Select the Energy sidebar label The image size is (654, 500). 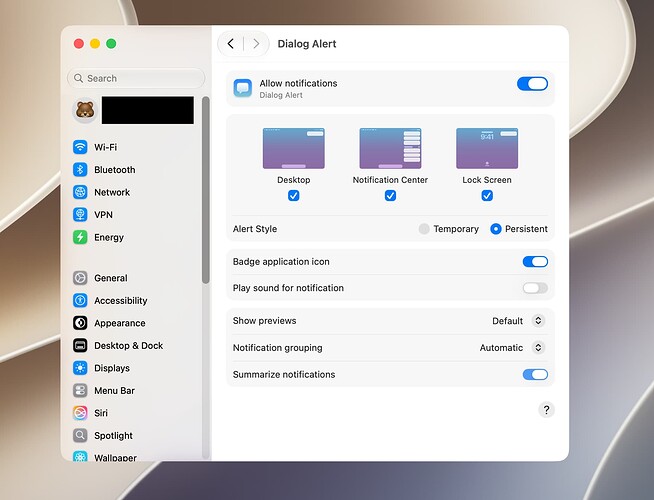click(x=109, y=238)
